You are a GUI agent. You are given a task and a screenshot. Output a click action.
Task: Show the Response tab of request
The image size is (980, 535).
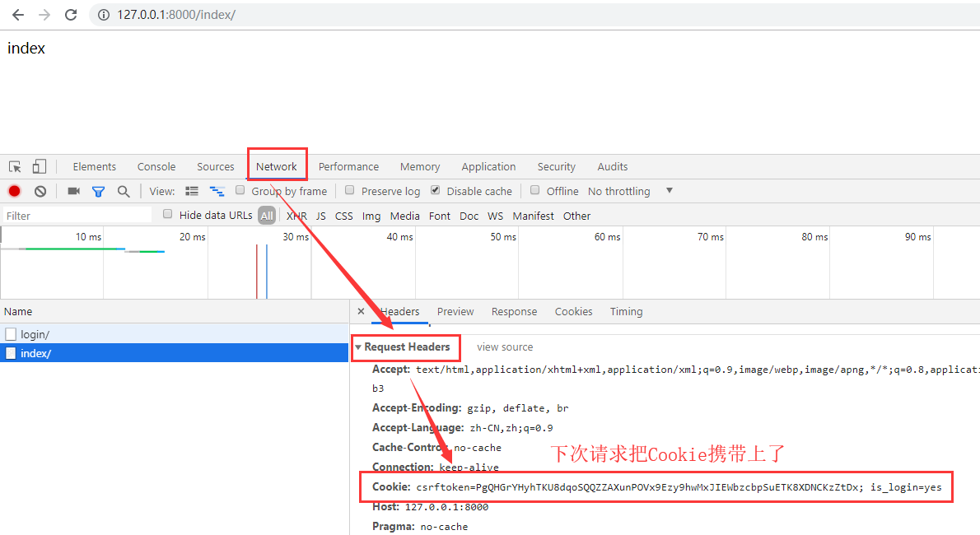(x=515, y=312)
